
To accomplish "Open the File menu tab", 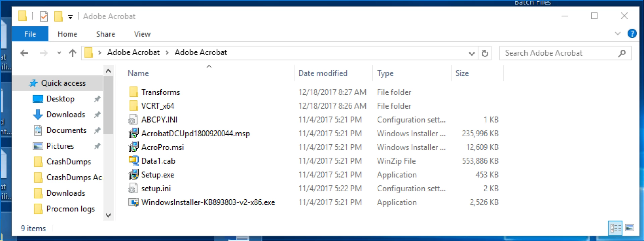I will point(30,34).
